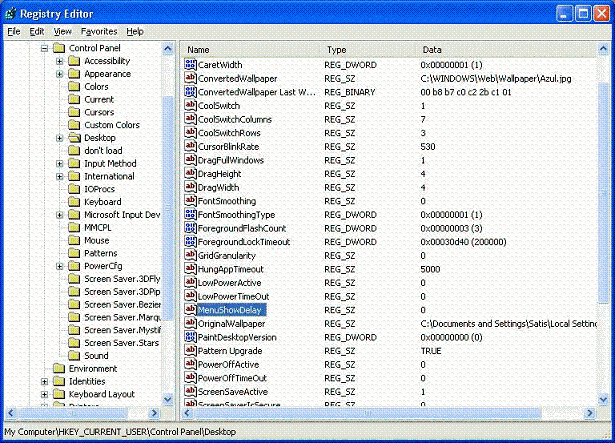This screenshot has height=443, width=615.
Task: Select the don't load key
Action: pos(103,151)
